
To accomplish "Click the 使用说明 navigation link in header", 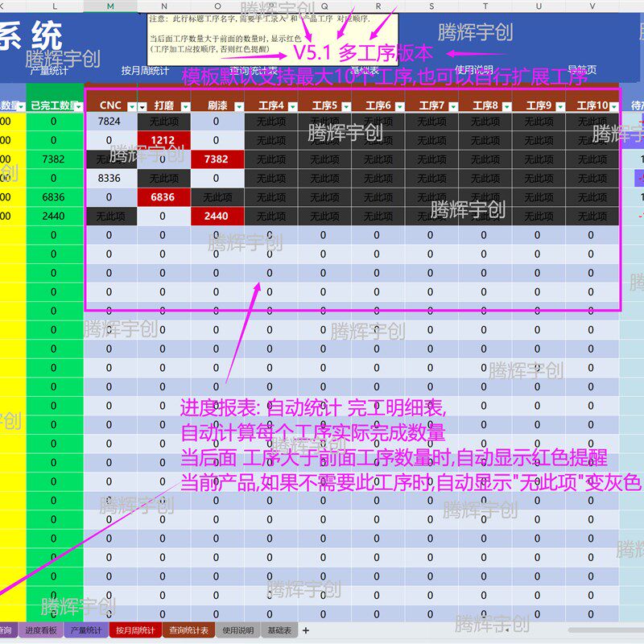I will tap(474, 70).
